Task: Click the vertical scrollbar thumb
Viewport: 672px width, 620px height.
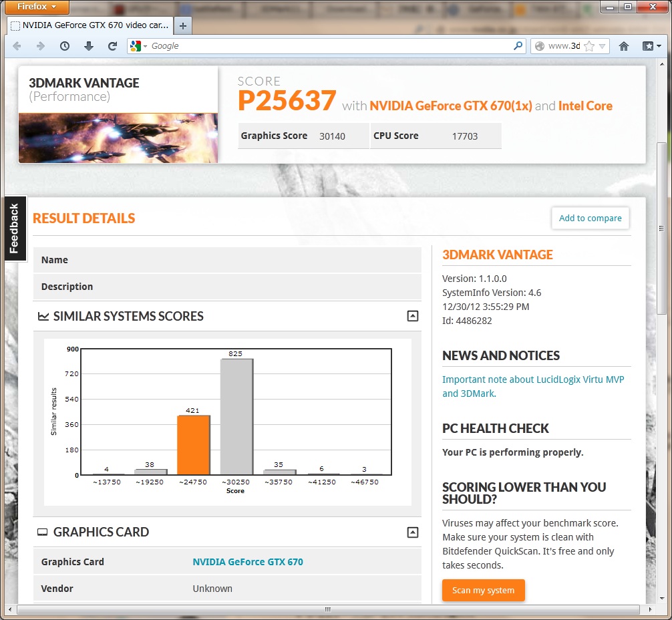Action: pos(662,228)
